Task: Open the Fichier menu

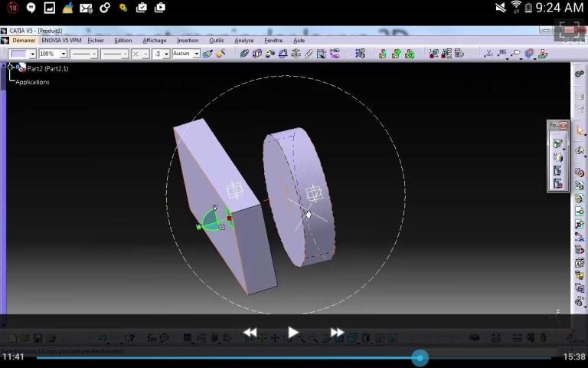Action: coord(96,41)
